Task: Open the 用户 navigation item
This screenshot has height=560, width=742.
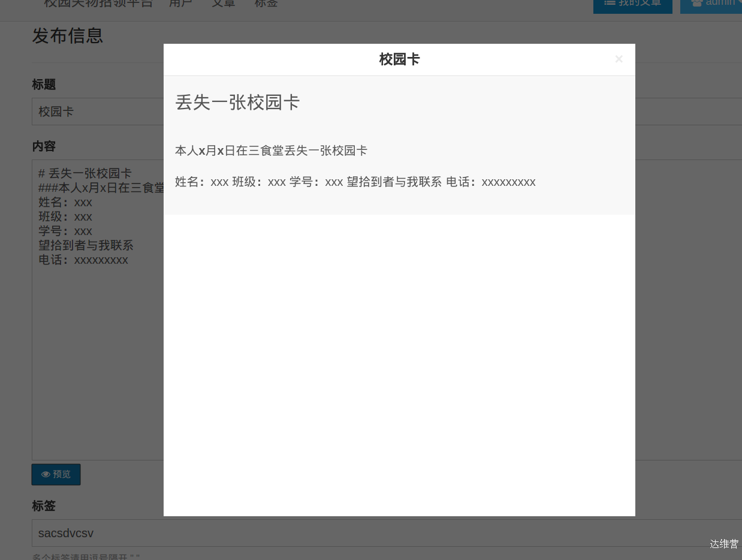Action: (x=181, y=4)
